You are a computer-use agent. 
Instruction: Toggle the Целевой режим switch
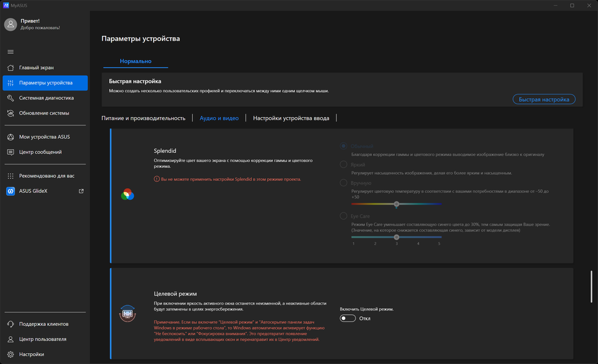(348, 318)
